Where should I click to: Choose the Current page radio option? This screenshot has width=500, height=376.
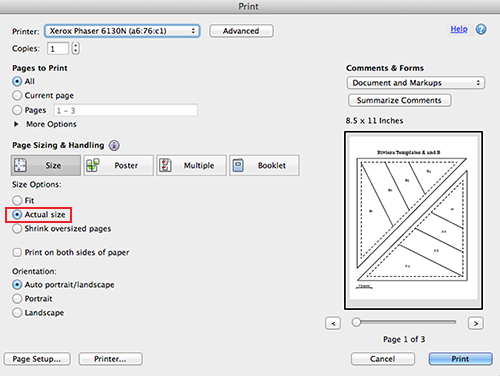point(17,95)
